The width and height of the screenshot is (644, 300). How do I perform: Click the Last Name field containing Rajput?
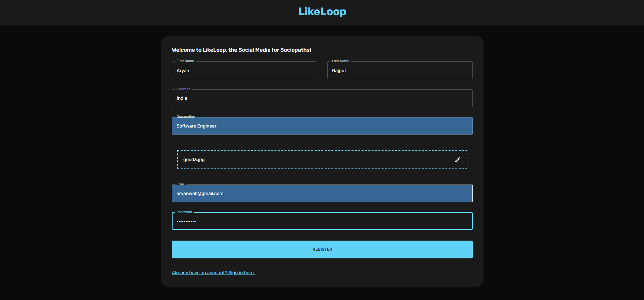point(400,70)
